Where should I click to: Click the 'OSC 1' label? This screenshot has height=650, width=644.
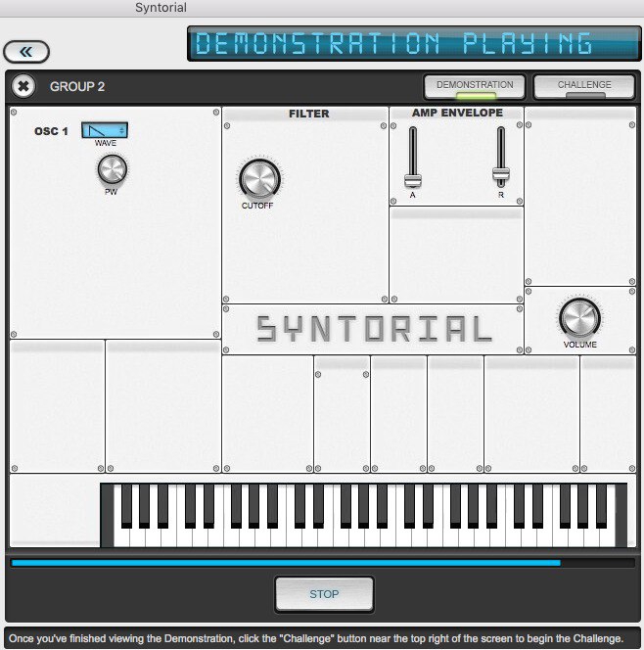pos(51,131)
